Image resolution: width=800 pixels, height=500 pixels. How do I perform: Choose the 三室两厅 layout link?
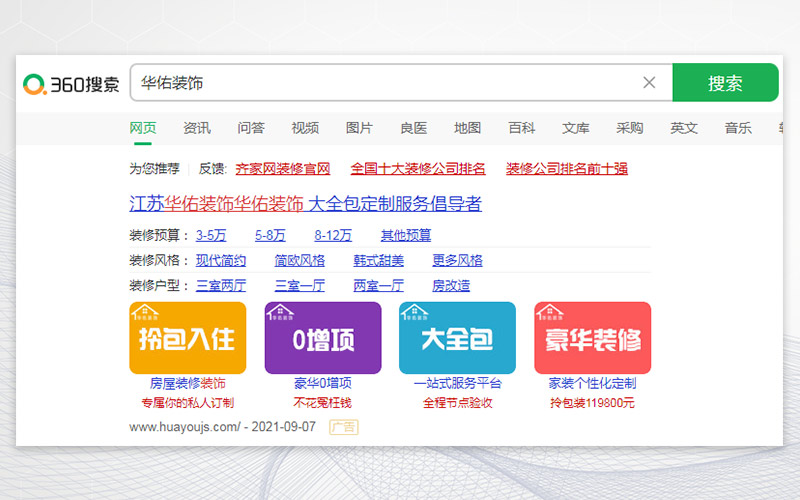[221, 285]
